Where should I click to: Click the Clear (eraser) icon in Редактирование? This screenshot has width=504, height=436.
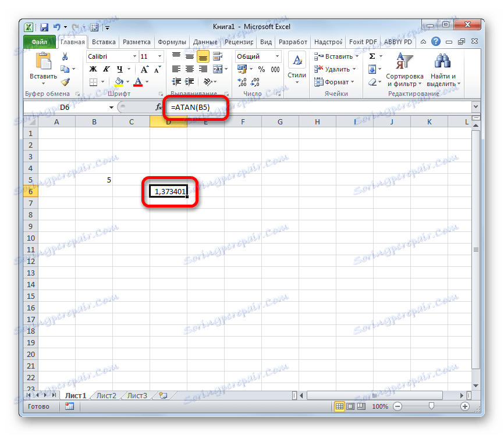[x=372, y=82]
